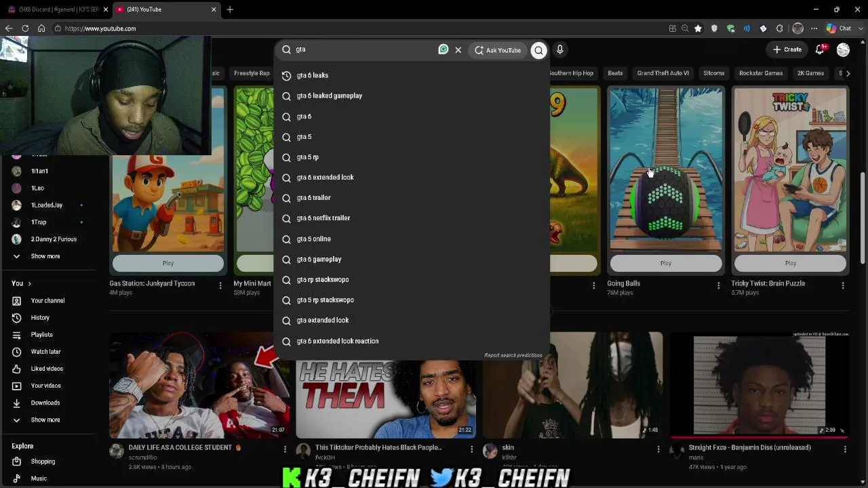868x488 pixels.
Task: Open options for DAILY LIFE AS A COLLEGE STUDENT video
Action: coord(285,449)
